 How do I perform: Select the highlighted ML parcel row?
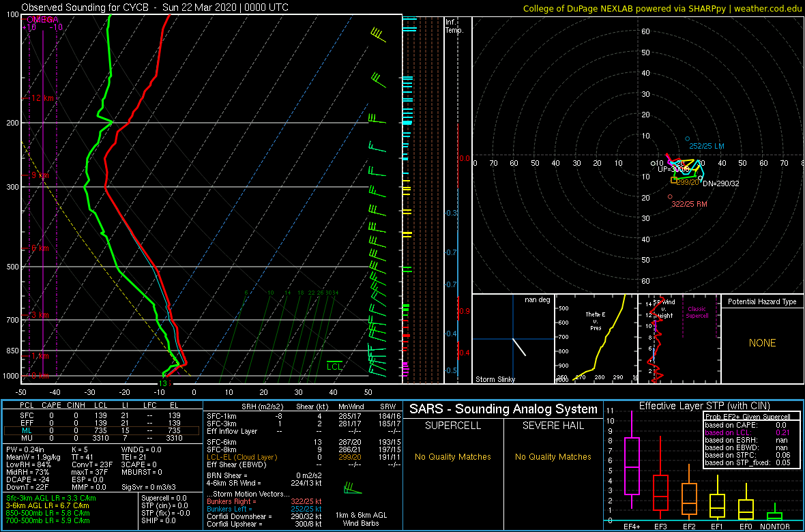tap(102, 430)
